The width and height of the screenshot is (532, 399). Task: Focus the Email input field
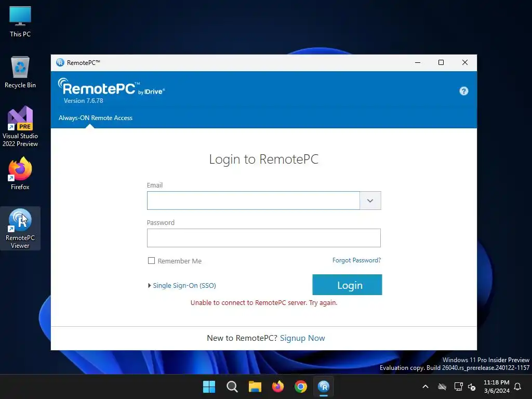pos(254,201)
